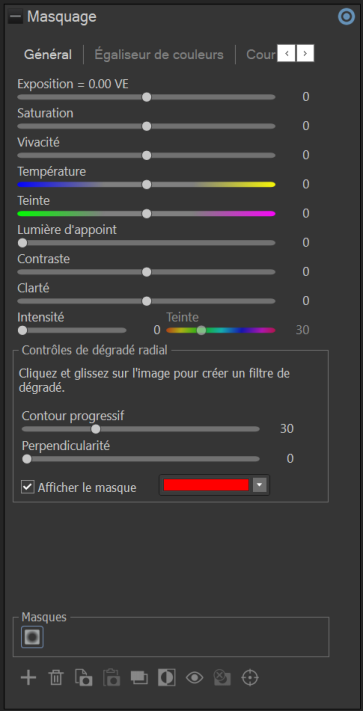
Task: Click the red mask color swatch
Action: [x=206, y=485]
